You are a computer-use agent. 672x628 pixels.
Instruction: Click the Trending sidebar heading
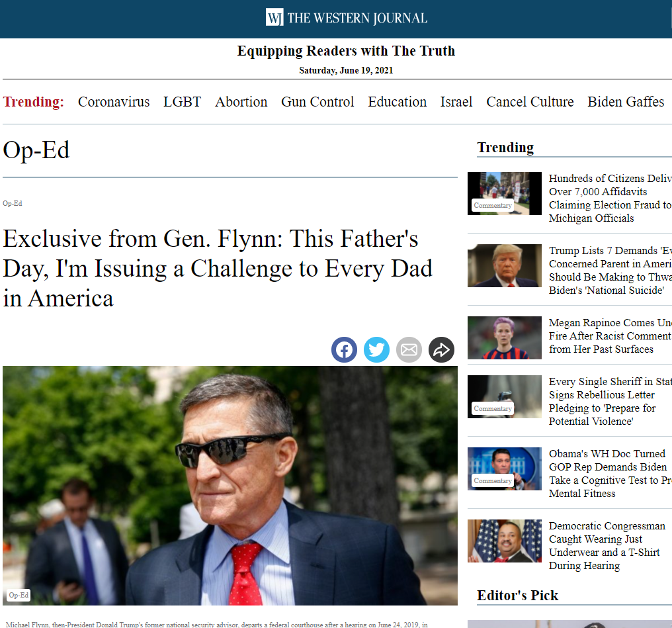click(x=505, y=148)
